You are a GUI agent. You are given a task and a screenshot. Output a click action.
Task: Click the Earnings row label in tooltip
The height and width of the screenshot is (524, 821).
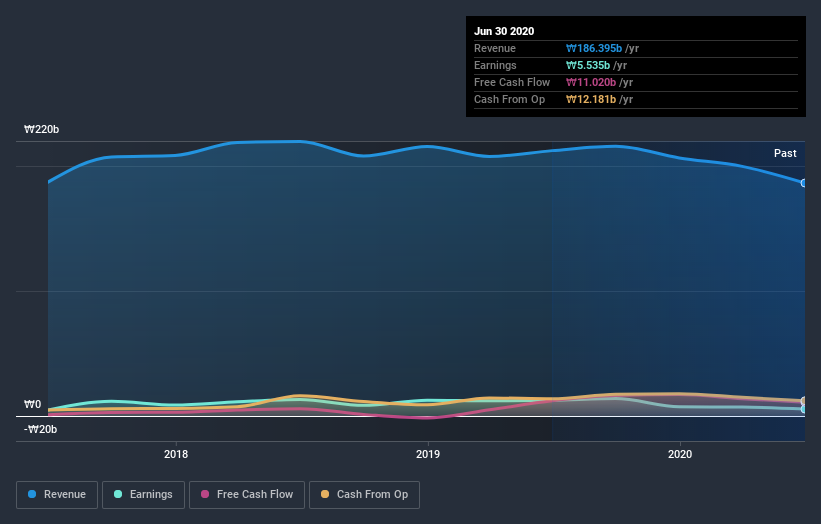coord(495,65)
